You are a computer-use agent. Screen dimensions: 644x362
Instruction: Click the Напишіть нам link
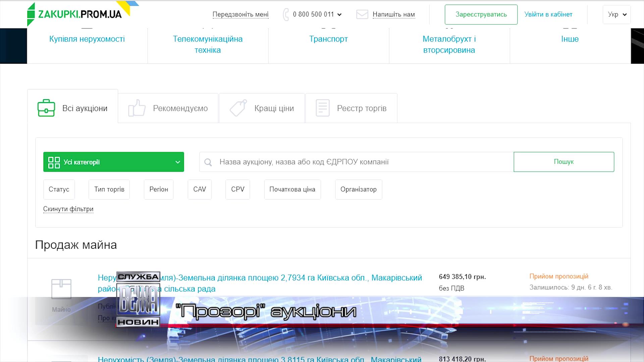click(x=394, y=14)
